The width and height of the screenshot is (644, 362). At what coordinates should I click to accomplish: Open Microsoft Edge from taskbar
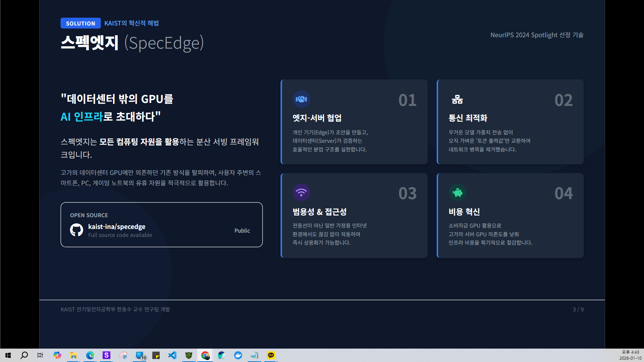coord(90,355)
